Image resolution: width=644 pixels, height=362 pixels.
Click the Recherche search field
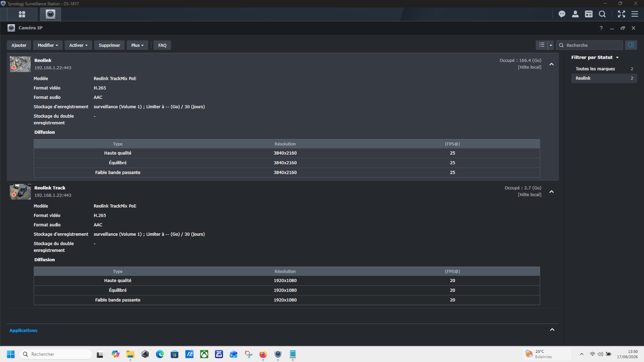tap(589, 45)
